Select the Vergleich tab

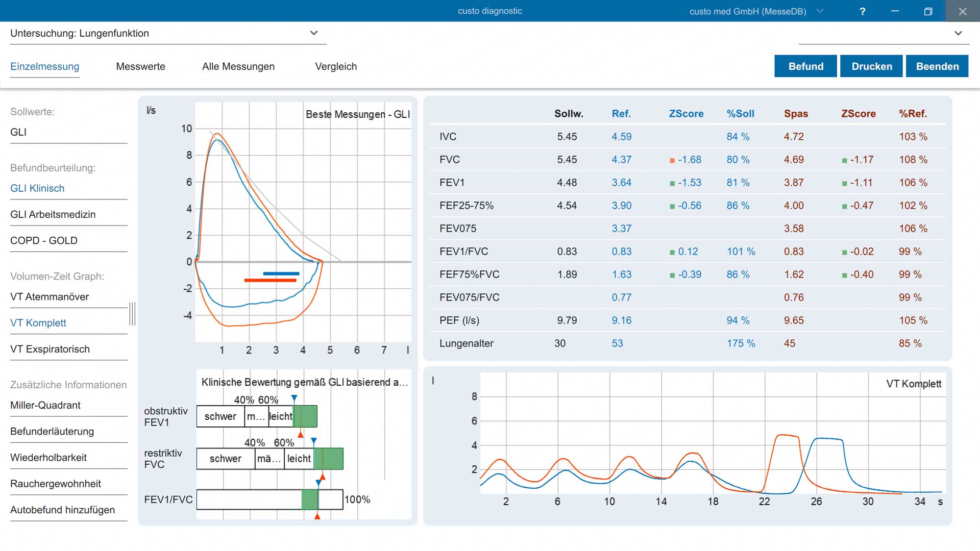pos(336,66)
